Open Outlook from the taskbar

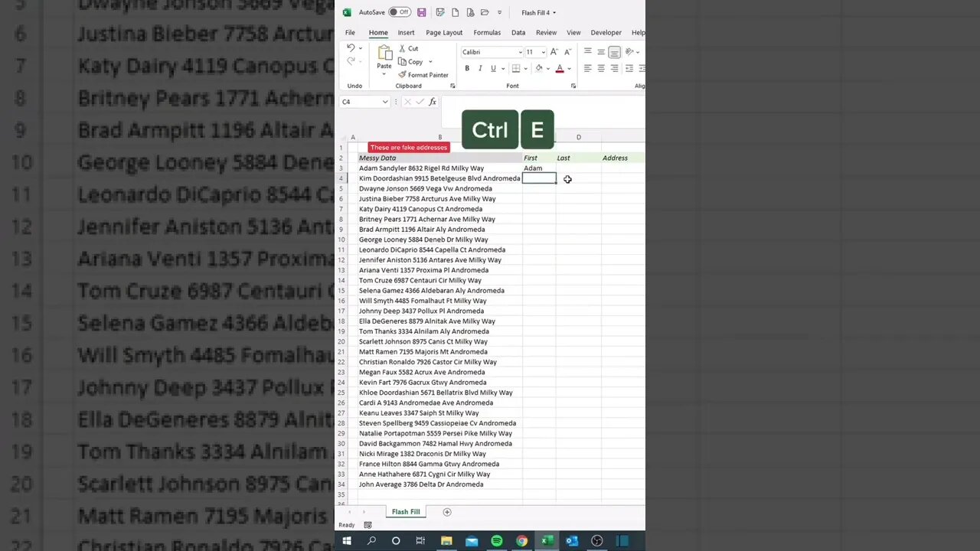pos(572,541)
